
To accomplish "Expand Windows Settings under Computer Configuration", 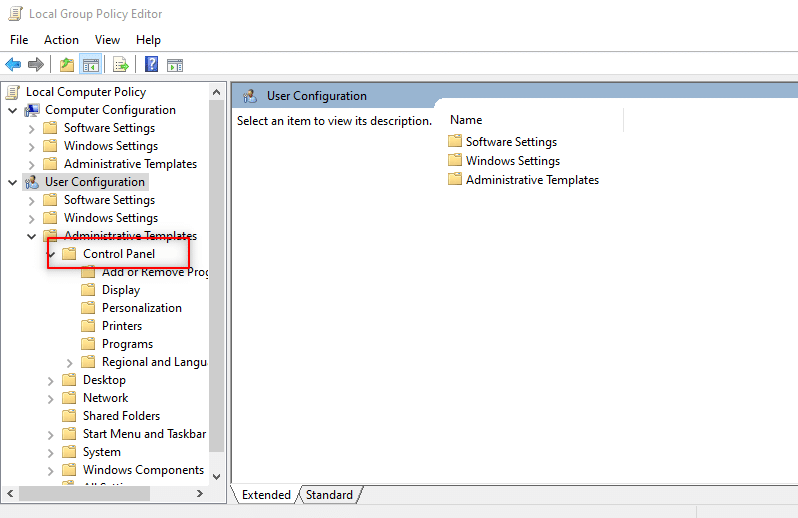I will coord(32,147).
